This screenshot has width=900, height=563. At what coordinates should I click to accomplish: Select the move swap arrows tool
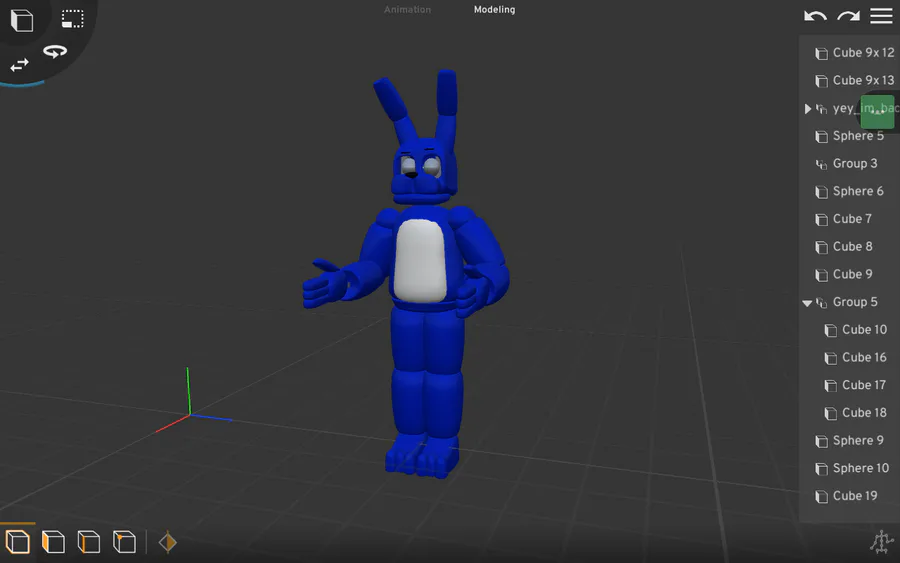tap(20, 65)
